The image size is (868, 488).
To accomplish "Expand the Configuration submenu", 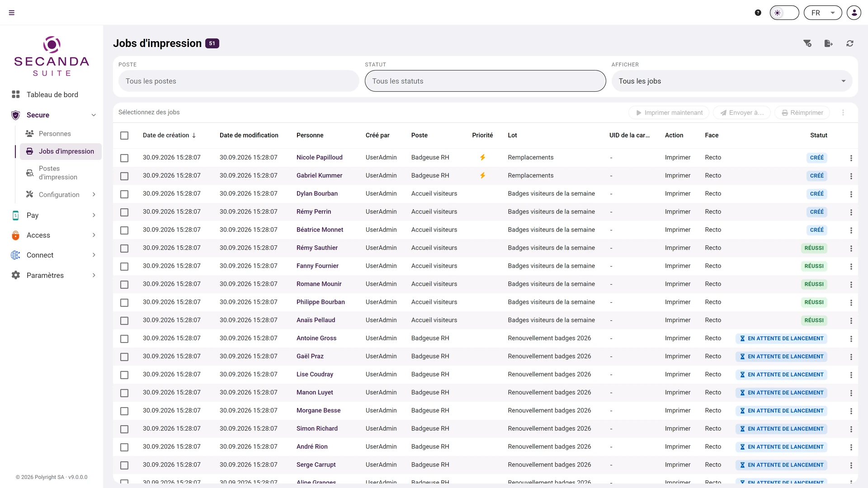I will click(94, 195).
